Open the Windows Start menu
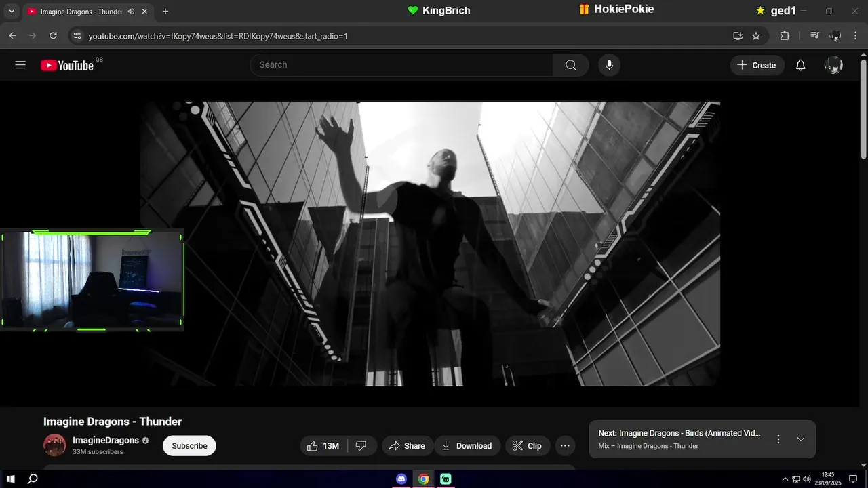The height and width of the screenshot is (488, 868). (x=11, y=479)
